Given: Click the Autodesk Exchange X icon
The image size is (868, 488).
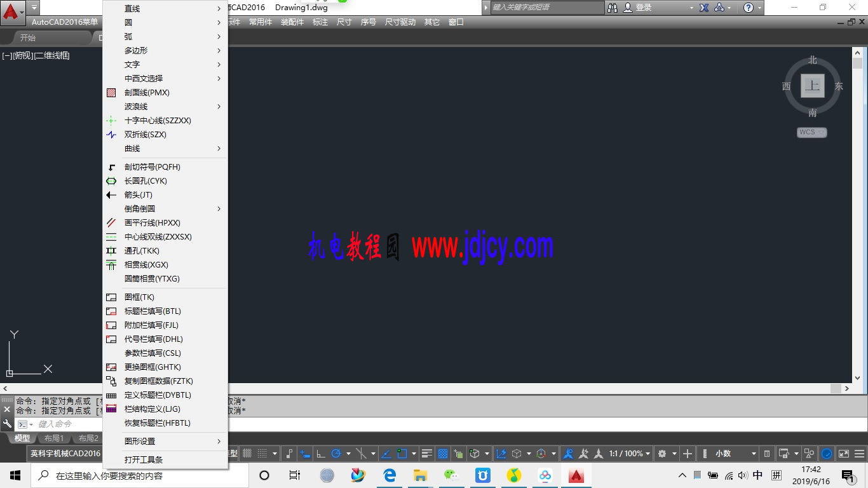Looking at the screenshot, I should (704, 8).
